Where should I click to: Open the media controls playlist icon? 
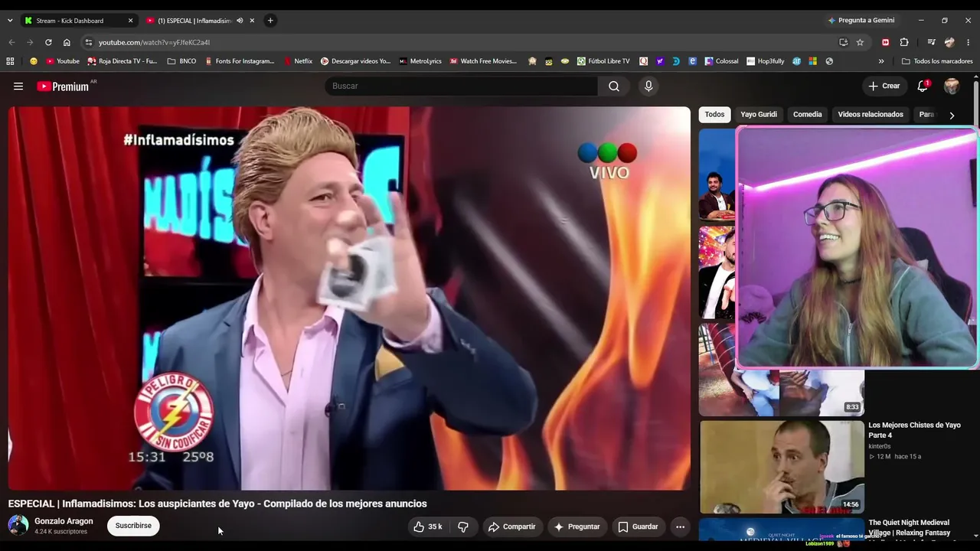click(931, 42)
